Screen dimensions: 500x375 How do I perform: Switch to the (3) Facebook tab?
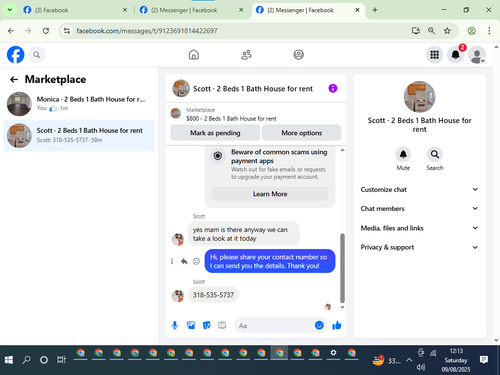point(75,10)
